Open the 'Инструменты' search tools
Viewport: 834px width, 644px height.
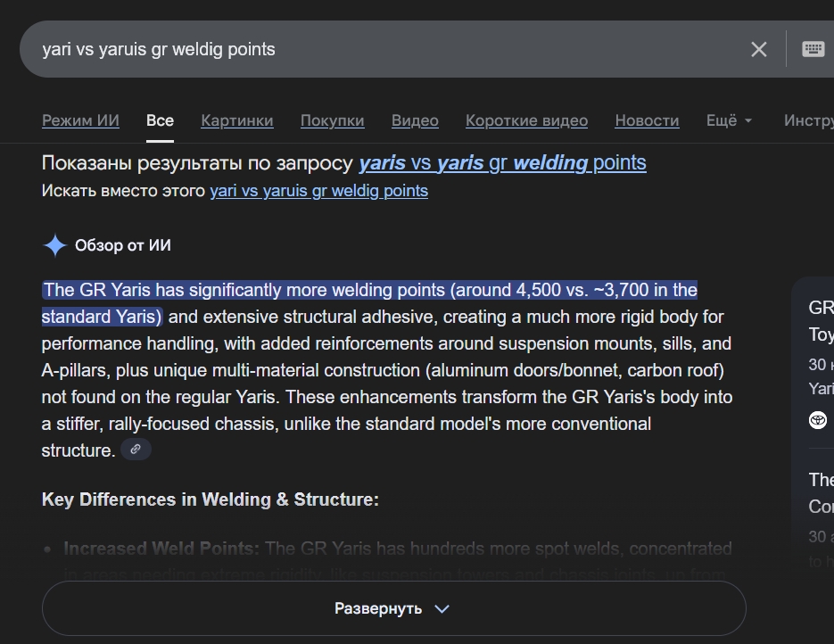808,120
